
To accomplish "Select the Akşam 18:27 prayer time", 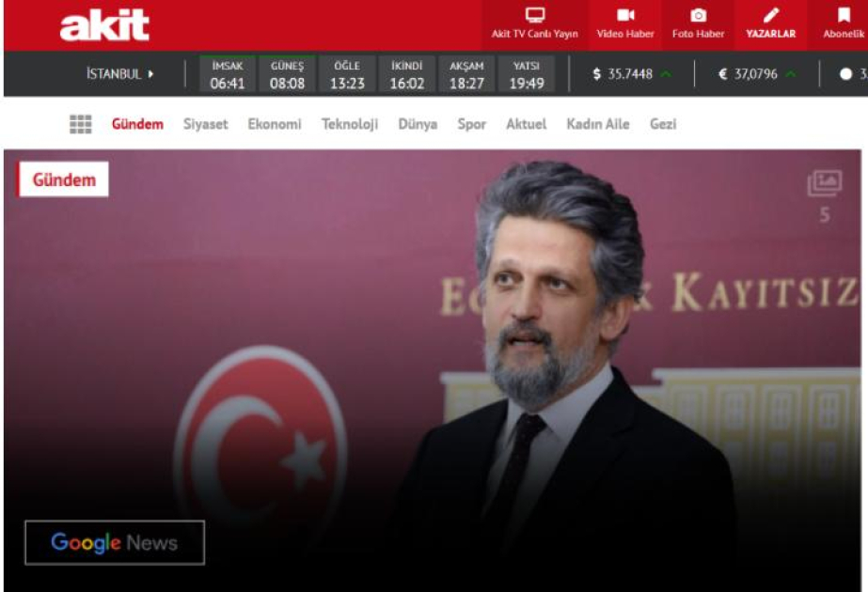I will click(466, 75).
